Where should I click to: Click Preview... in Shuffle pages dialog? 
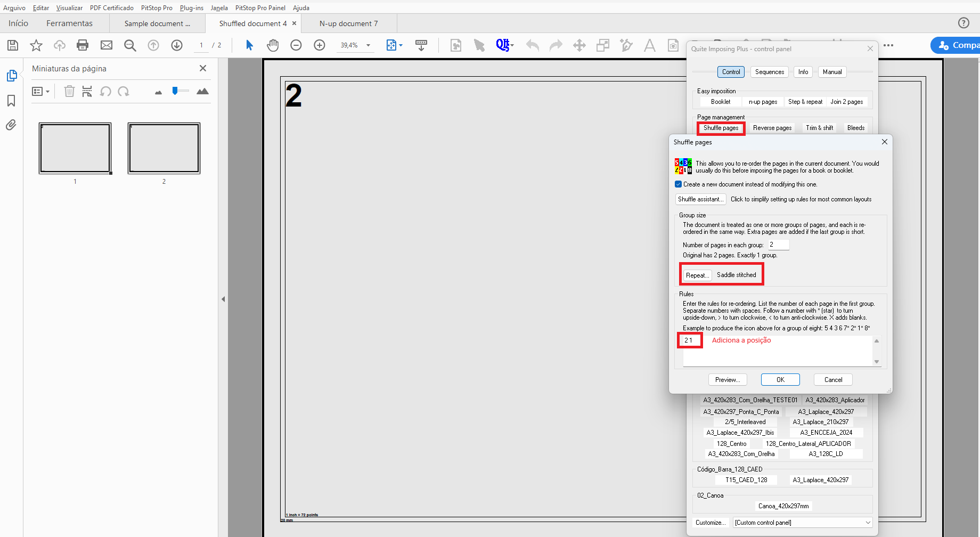click(728, 380)
